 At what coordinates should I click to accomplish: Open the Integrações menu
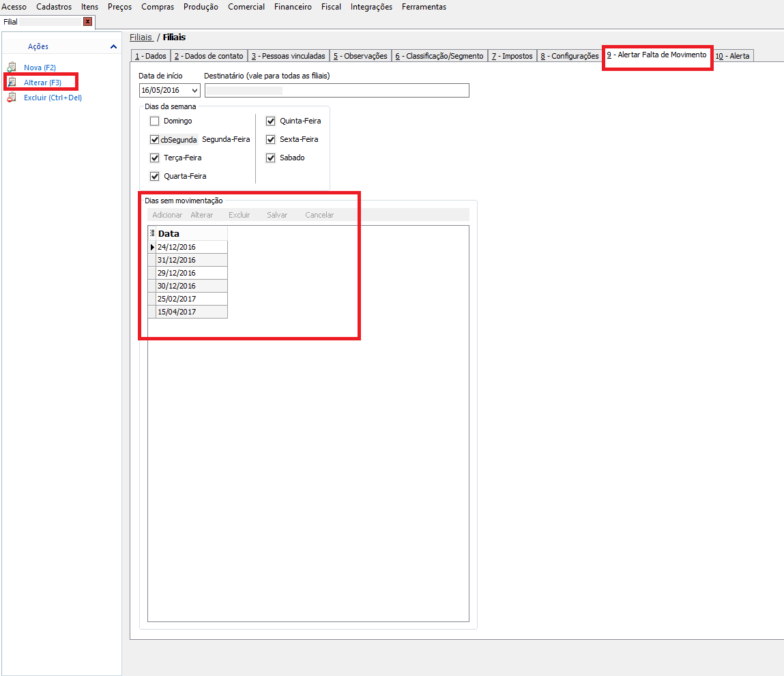pyautogui.click(x=371, y=7)
